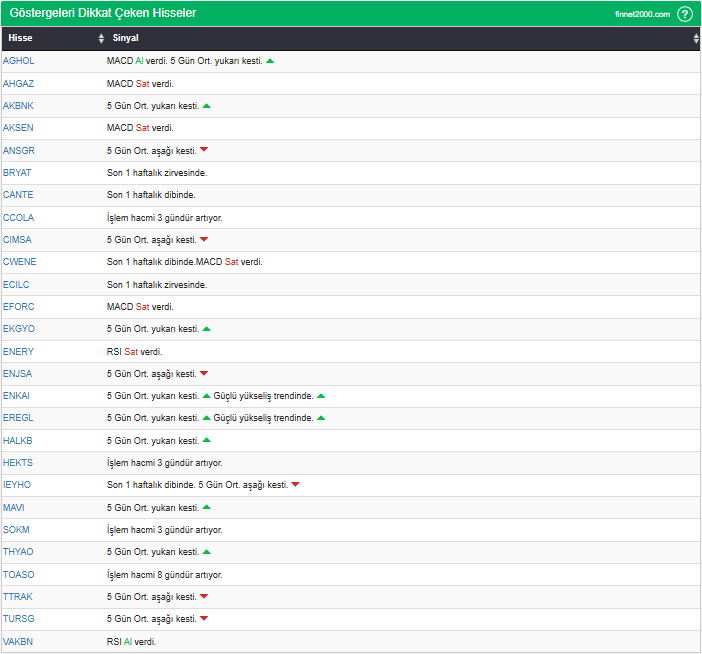Select BRYAT signal 'Son 1 haftalık zirvesinde.'
Screen dimensions: 702x654
coord(157,172)
